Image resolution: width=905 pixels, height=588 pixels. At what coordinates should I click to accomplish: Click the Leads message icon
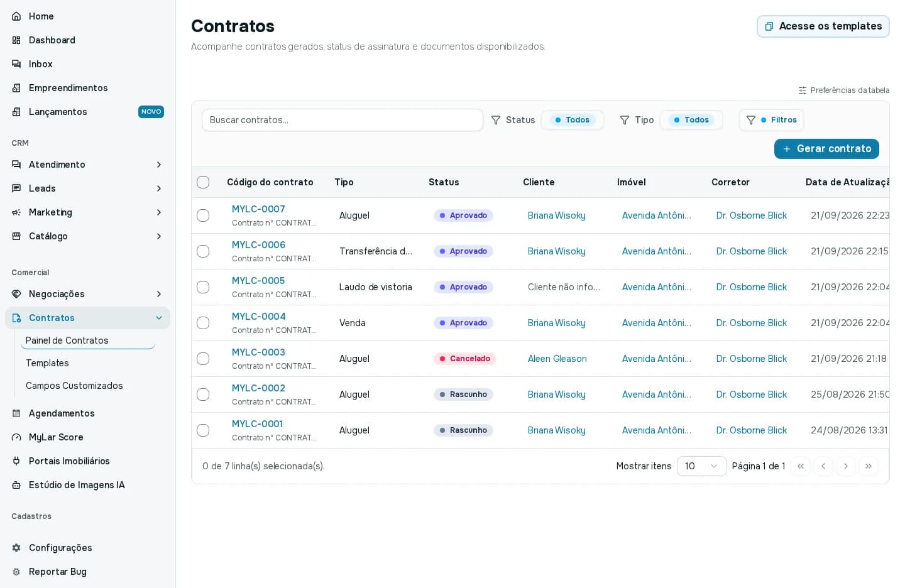pyautogui.click(x=16, y=188)
